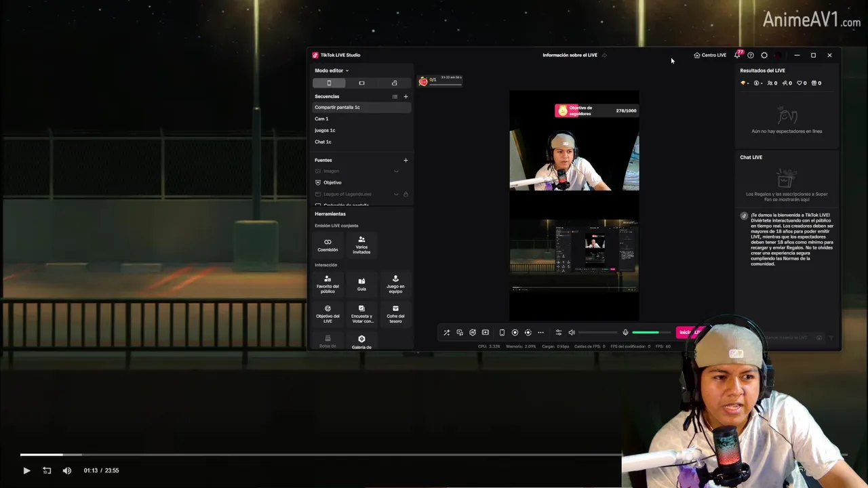This screenshot has width=868, height=488.
Task: Add a new sequence with plus icon
Action: point(406,96)
